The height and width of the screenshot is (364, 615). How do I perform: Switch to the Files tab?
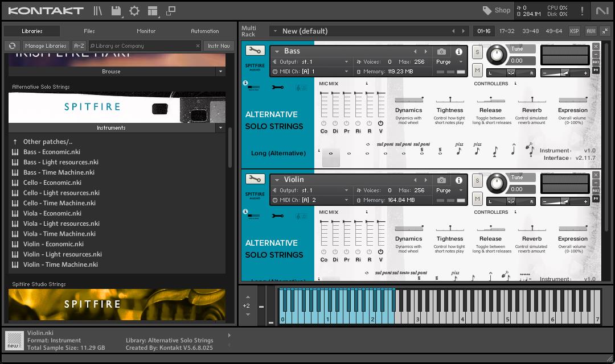89,31
